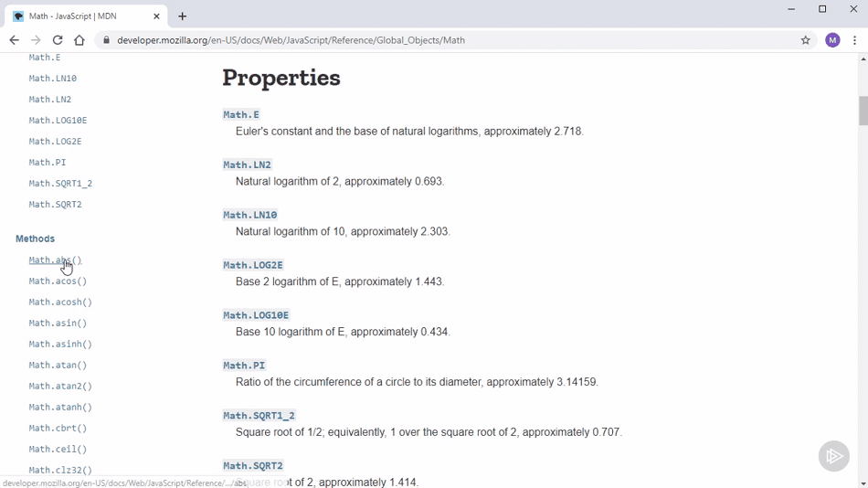Click the scrollbar up arrow
868x488 pixels.
click(x=863, y=58)
